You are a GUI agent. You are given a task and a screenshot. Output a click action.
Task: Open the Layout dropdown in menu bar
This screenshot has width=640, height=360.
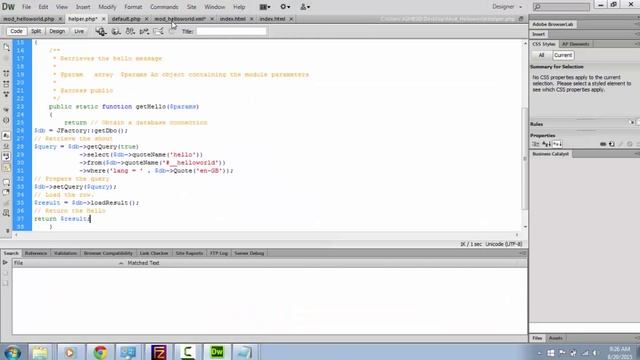[x=265, y=7]
